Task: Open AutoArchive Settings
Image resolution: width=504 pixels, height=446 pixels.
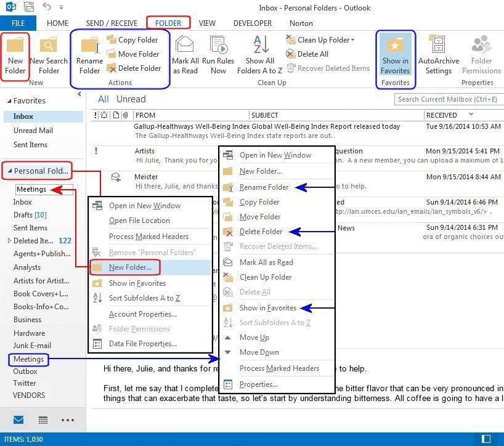Action: point(439,54)
